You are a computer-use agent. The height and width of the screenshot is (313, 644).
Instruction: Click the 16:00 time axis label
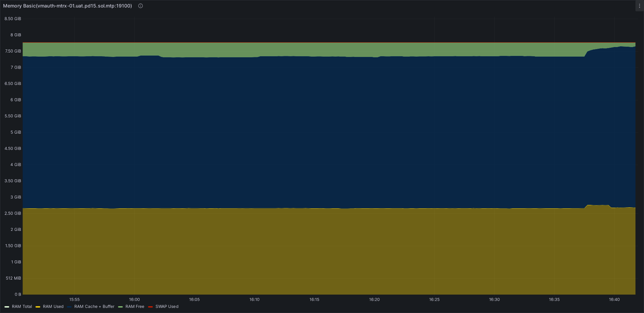(134, 299)
